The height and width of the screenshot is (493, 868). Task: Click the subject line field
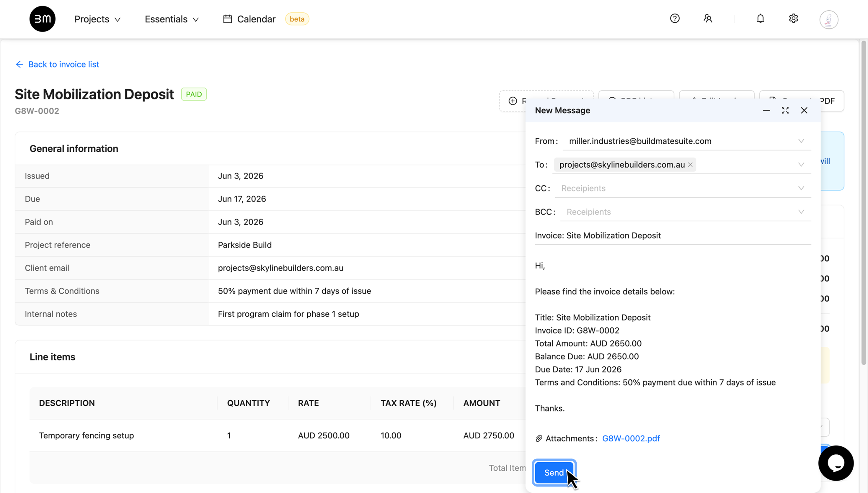click(673, 235)
